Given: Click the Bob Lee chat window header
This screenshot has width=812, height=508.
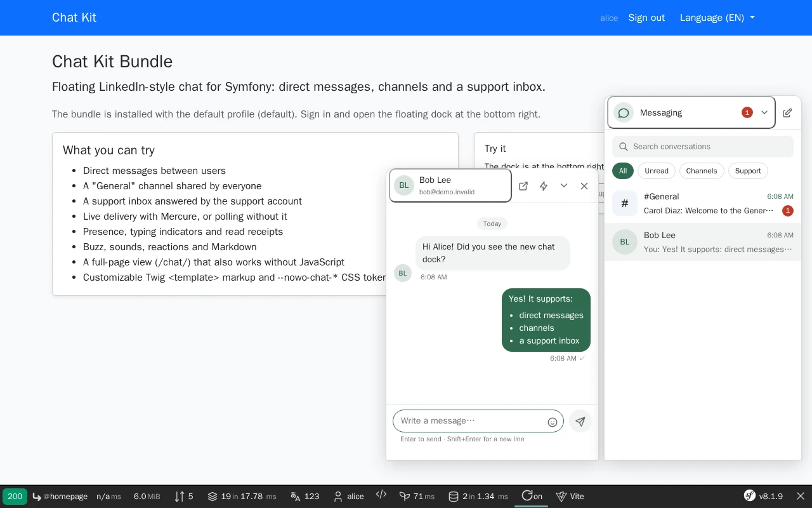Looking at the screenshot, I should click(x=450, y=185).
